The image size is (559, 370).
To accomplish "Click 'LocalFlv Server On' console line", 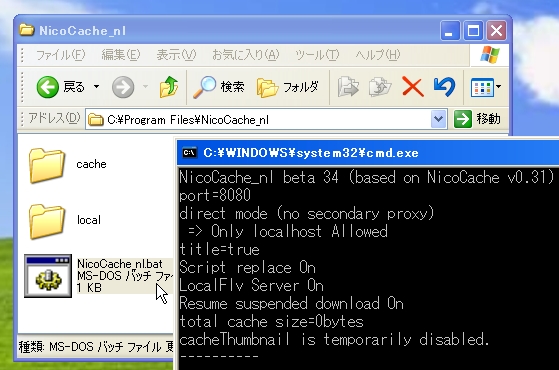I will 251,286.
